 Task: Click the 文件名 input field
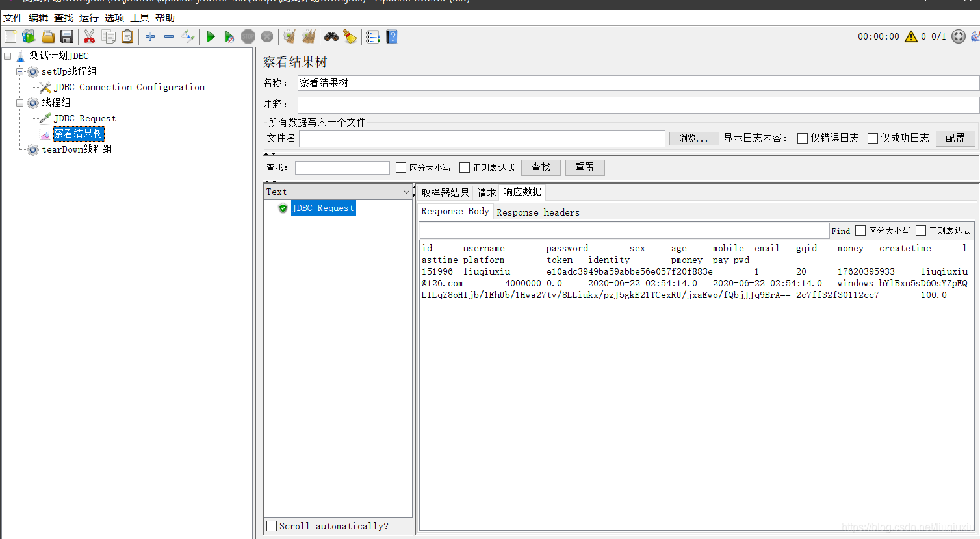click(x=482, y=138)
